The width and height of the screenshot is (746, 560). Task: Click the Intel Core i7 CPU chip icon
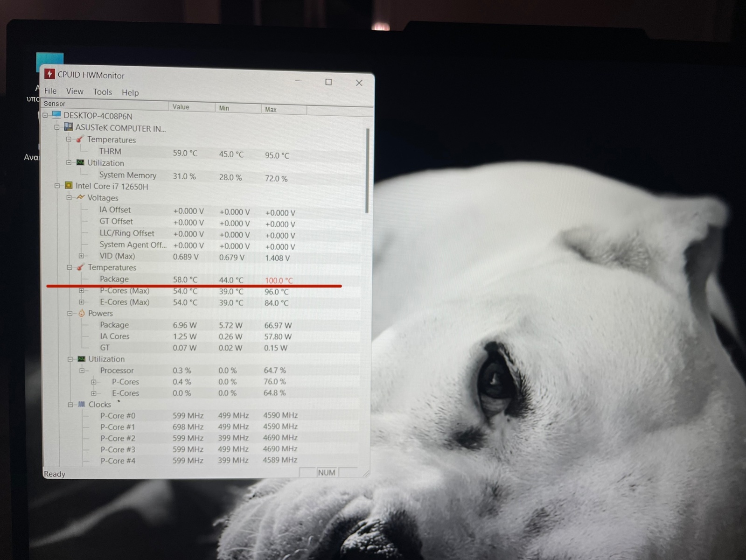click(69, 185)
